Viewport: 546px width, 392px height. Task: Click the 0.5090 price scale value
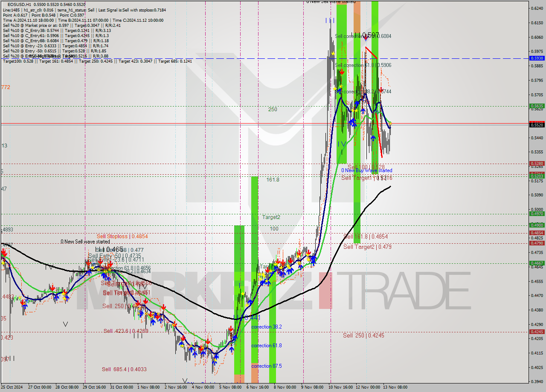(x=537, y=195)
